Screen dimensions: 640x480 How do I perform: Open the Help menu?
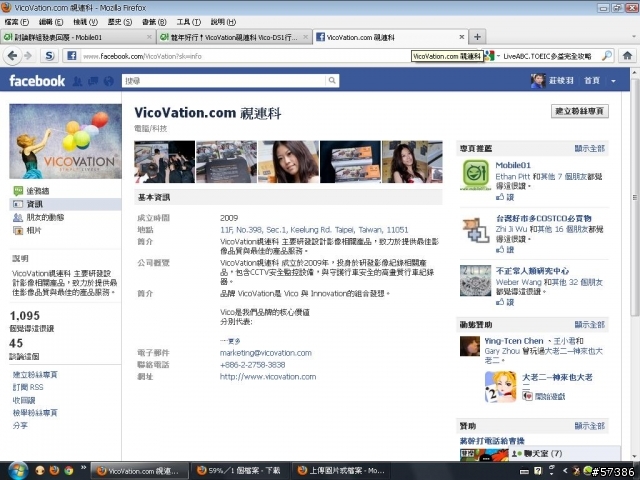223,22
